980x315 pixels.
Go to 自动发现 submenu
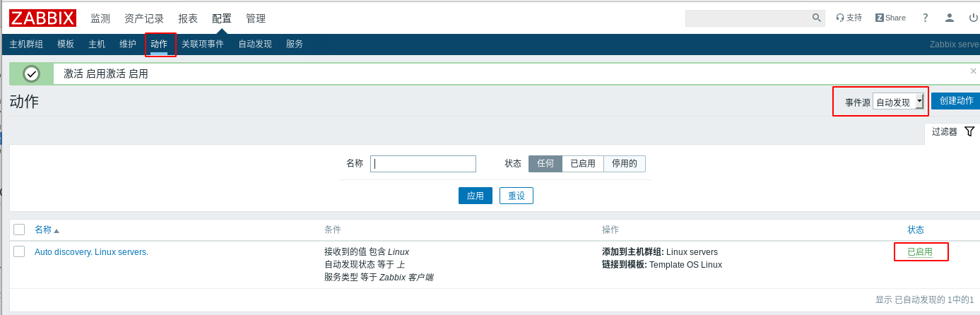[x=255, y=44]
